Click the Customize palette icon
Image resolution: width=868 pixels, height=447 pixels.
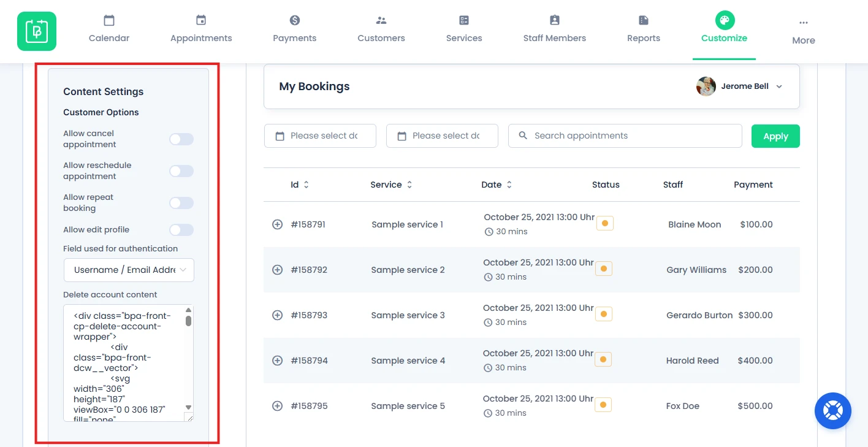[725, 20]
